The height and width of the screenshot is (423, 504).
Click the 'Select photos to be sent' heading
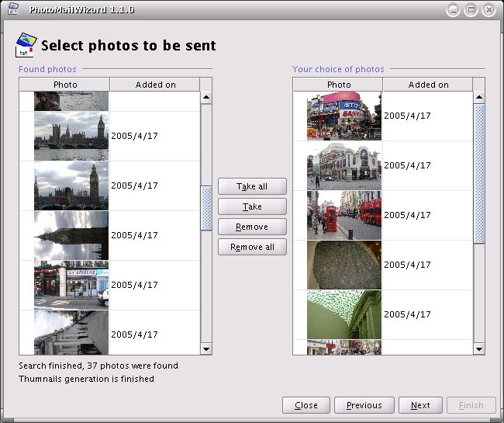pyautogui.click(x=129, y=45)
